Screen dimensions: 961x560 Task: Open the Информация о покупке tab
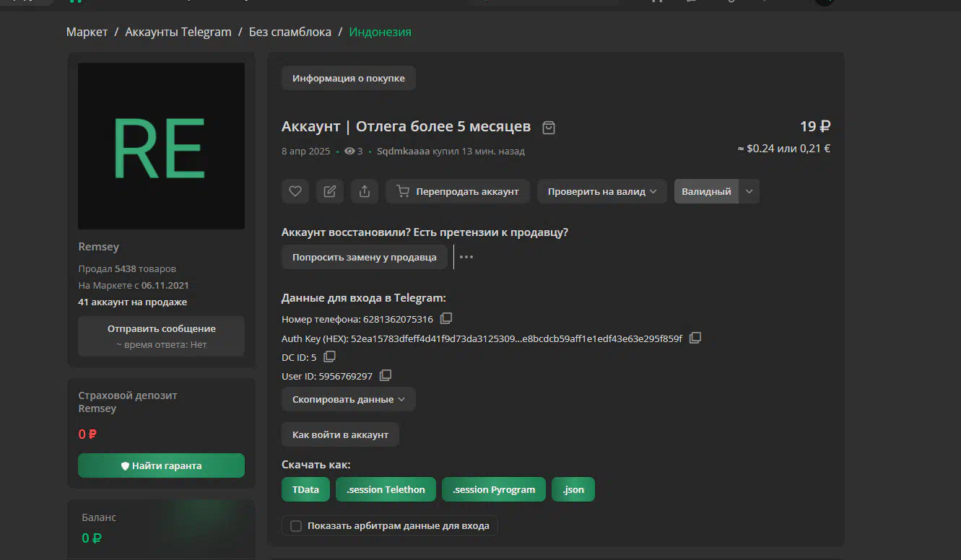[349, 78]
